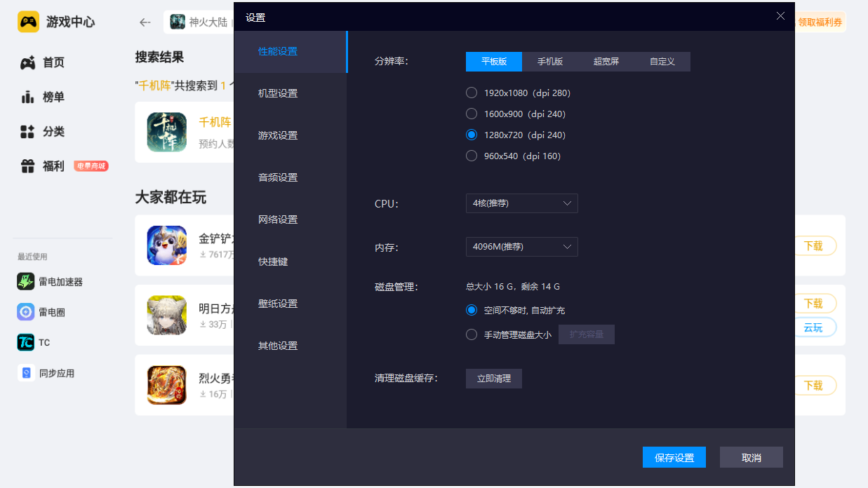
Task: Launch 同步应用 from recent list
Action: point(46,373)
